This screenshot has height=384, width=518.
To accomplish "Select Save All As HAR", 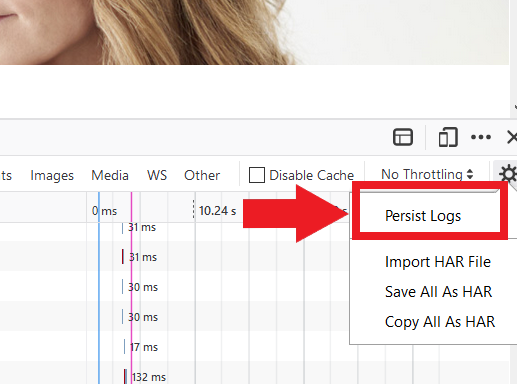I will coord(438,292).
